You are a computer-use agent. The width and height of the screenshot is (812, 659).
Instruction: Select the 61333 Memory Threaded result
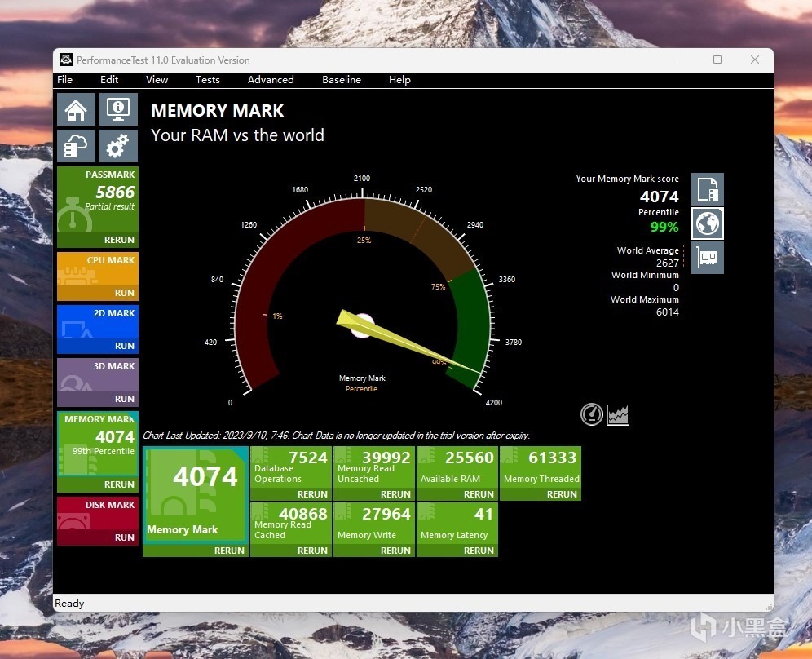pyautogui.click(x=541, y=467)
